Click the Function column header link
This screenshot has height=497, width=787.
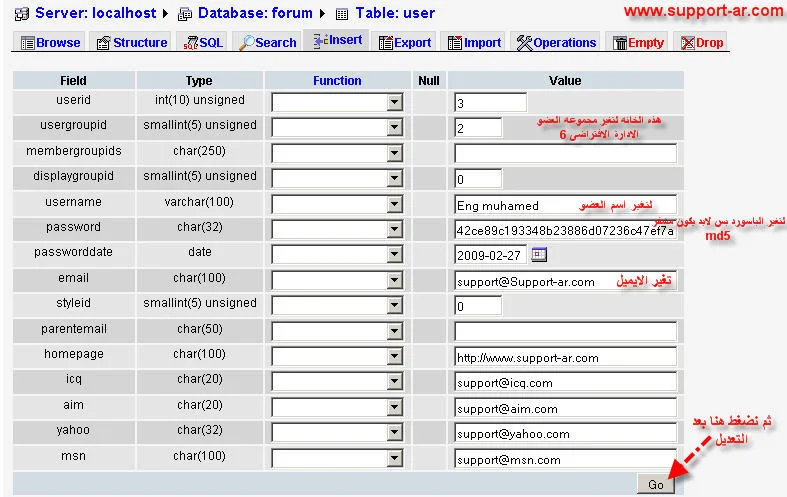[337, 80]
